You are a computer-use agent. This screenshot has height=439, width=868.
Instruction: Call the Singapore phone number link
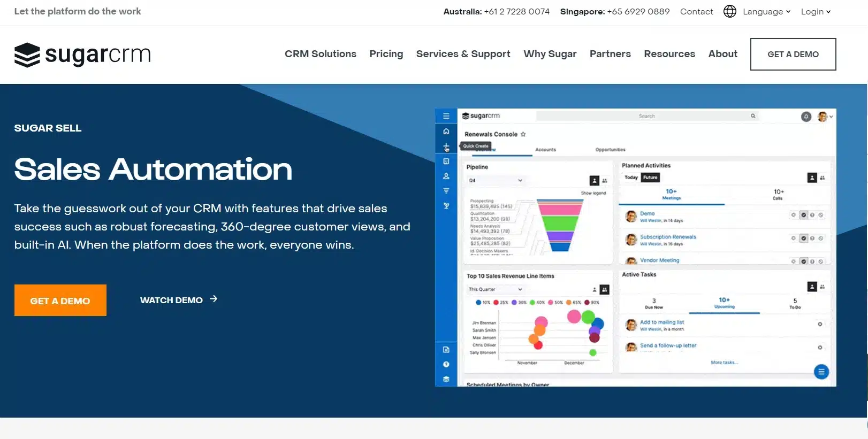click(x=638, y=11)
